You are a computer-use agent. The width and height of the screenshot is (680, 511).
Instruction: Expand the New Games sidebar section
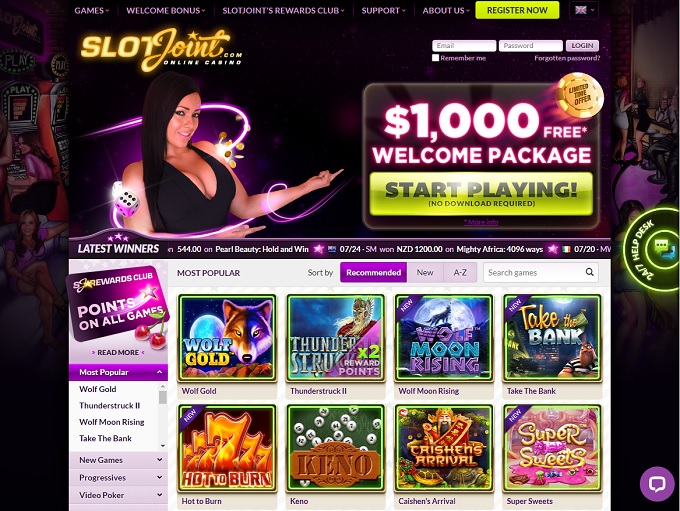click(118, 460)
